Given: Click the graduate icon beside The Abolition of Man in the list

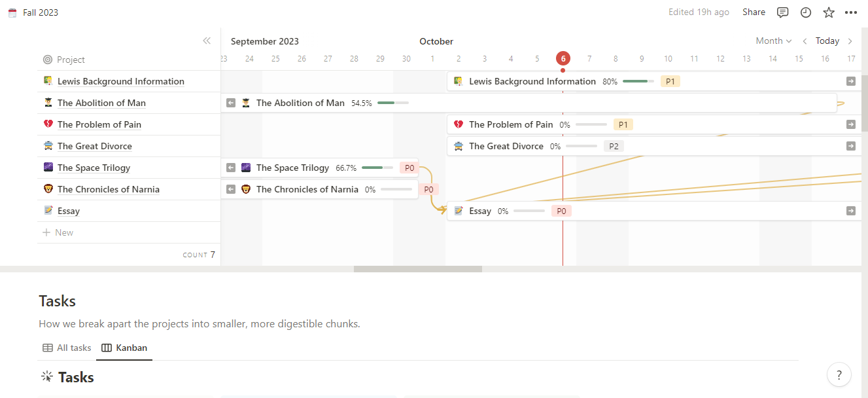Looking at the screenshot, I should [x=48, y=103].
